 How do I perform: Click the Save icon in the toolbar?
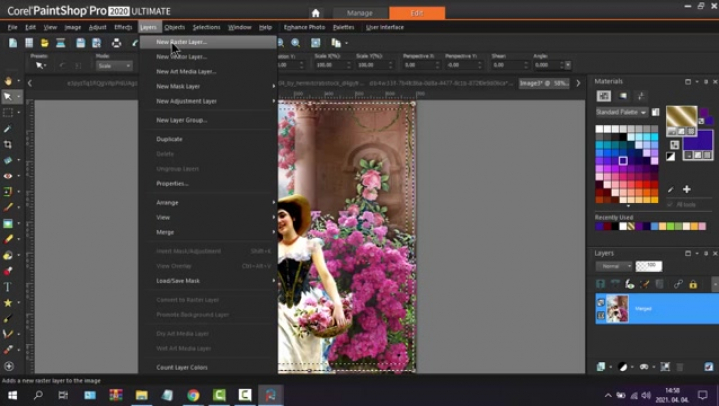point(80,43)
